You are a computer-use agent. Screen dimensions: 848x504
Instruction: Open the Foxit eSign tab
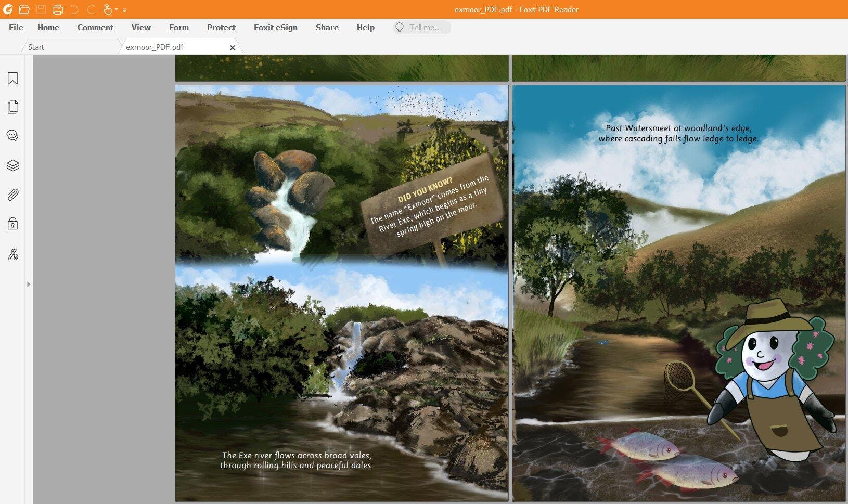275,28
